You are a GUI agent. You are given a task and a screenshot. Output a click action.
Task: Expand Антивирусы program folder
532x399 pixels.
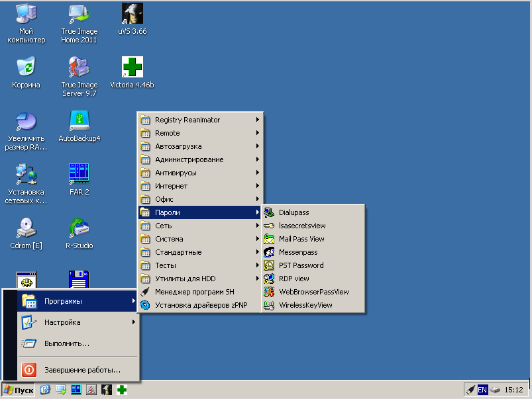(200, 173)
